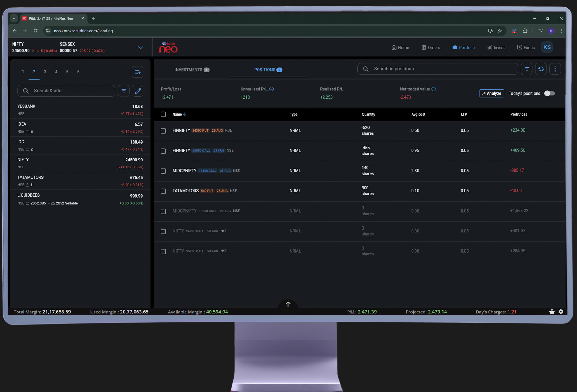The height and width of the screenshot is (392, 577).
Task: Toggle the Today's positions switch
Action: click(x=549, y=94)
